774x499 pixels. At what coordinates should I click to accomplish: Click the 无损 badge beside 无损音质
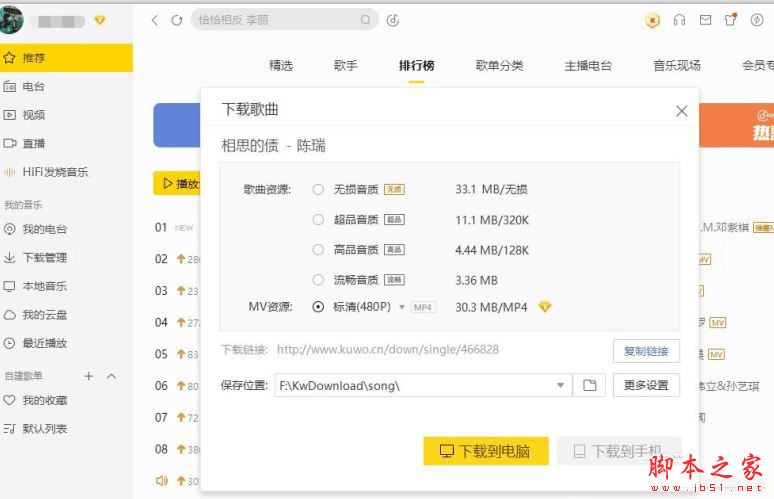394,190
